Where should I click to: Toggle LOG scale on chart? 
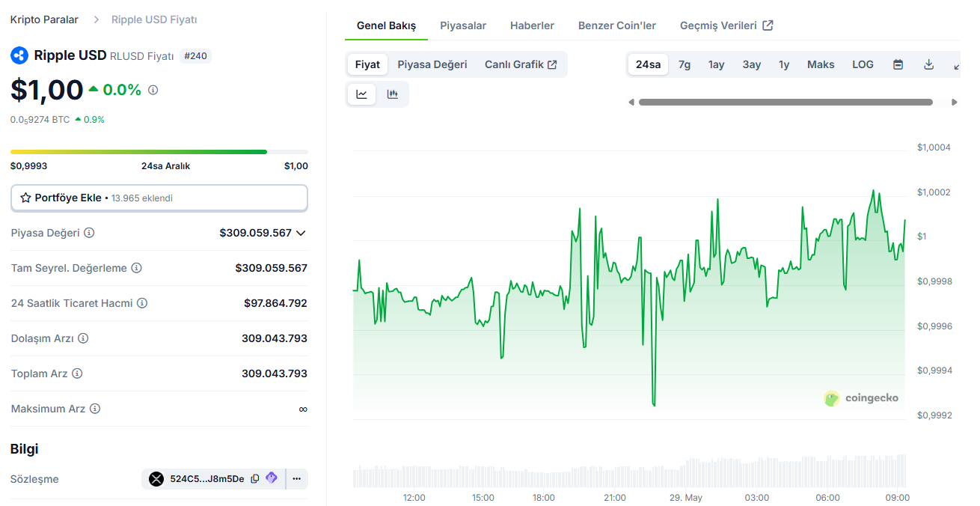coord(863,64)
